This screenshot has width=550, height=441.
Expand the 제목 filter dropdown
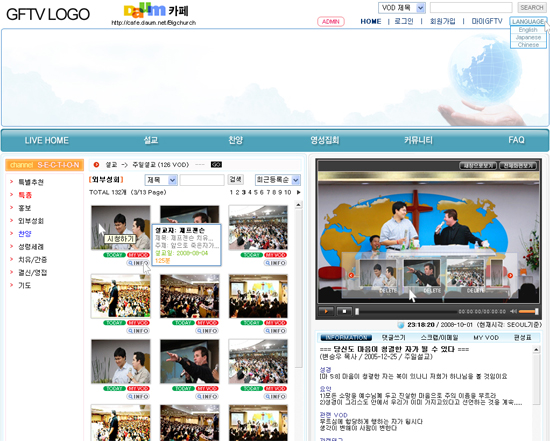[x=161, y=180]
